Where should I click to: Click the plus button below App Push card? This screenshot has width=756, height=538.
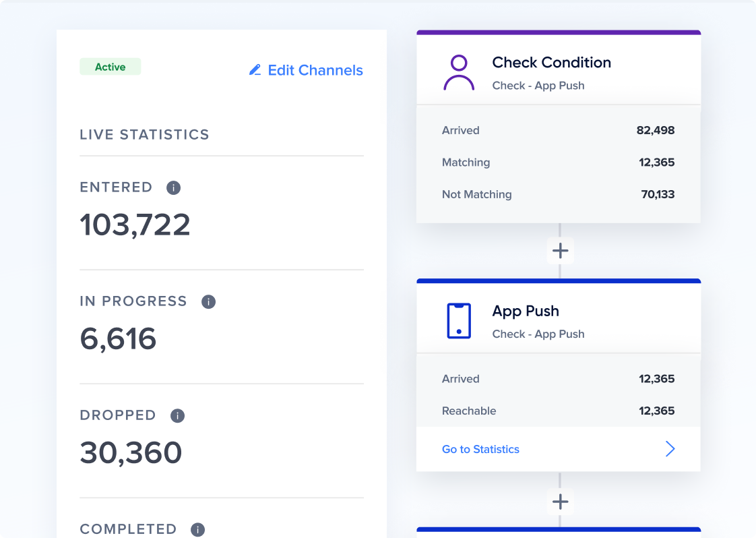[560, 502]
